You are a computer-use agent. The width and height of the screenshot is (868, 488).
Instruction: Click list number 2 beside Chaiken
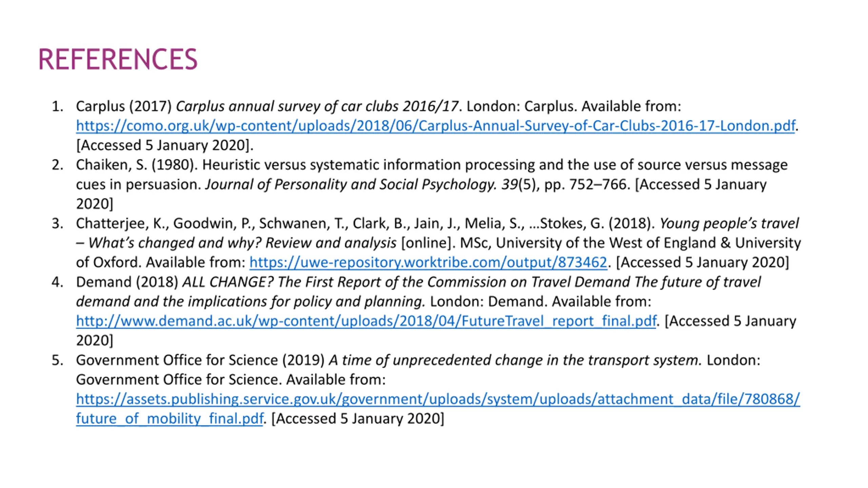tap(58, 165)
